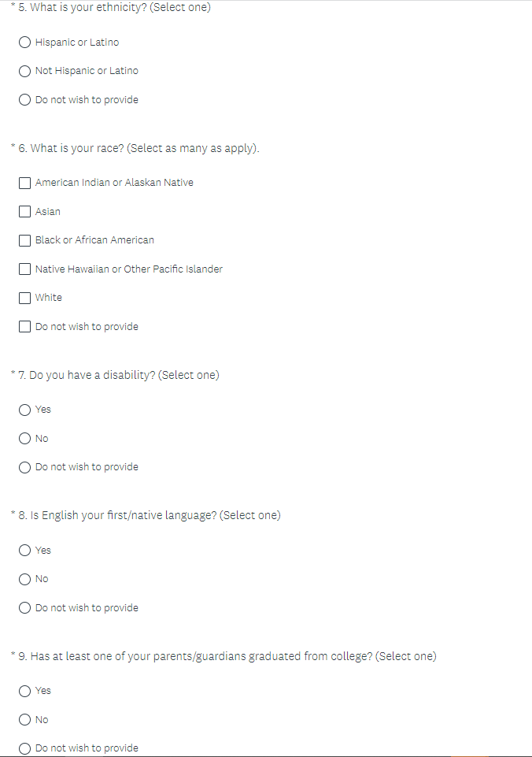Select Yes for parents graduated college
Image resolution: width=532 pixels, height=757 pixels.
[x=25, y=691]
